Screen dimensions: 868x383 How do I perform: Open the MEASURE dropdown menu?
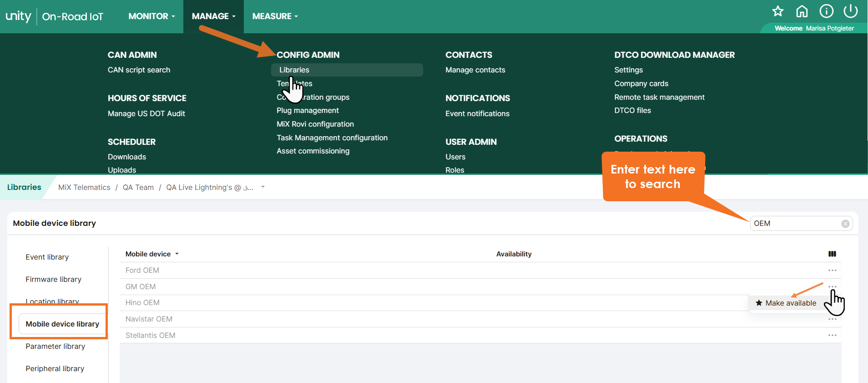[x=275, y=16]
